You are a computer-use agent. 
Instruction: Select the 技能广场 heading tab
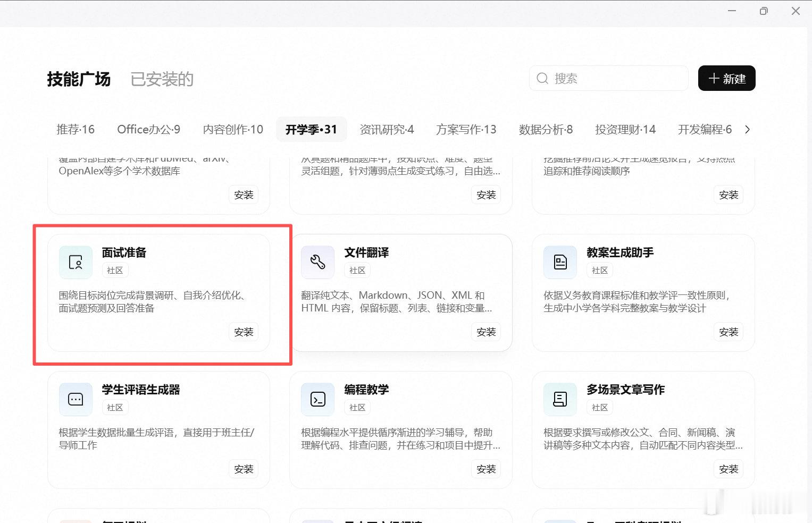[x=79, y=79]
